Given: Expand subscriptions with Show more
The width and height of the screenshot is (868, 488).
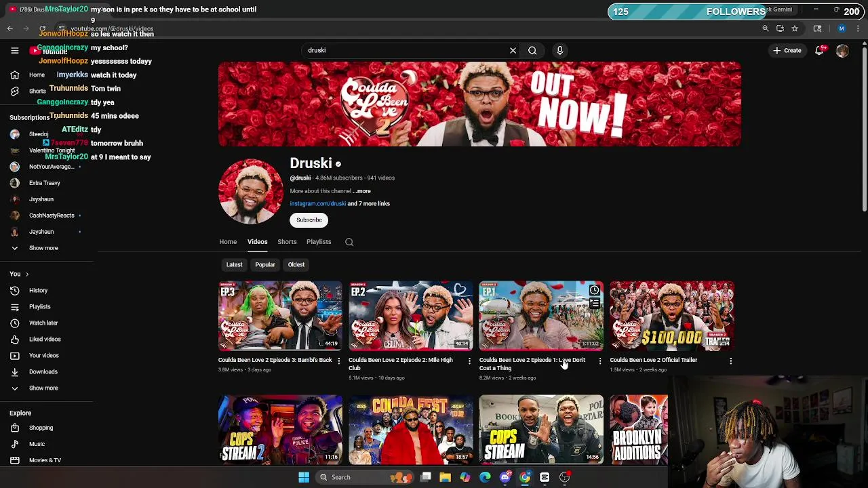Looking at the screenshot, I should pos(43,248).
